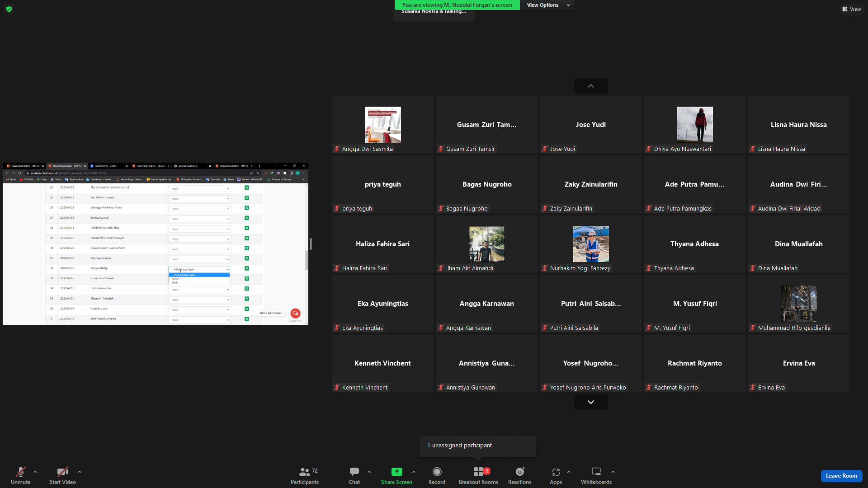Click the red chat bubble in shared screen

(x=295, y=313)
